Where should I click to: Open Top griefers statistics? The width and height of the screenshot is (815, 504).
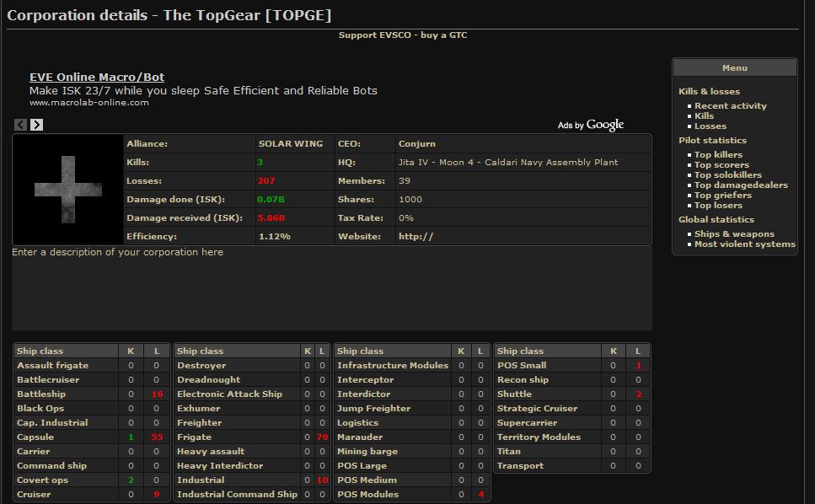(722, 195)
